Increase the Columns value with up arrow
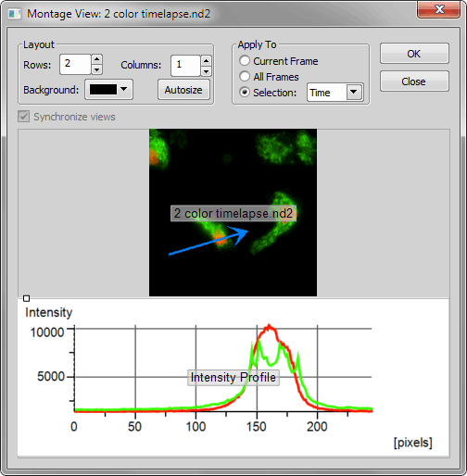Screen dimensions: 467x476 tap(206, 60)
